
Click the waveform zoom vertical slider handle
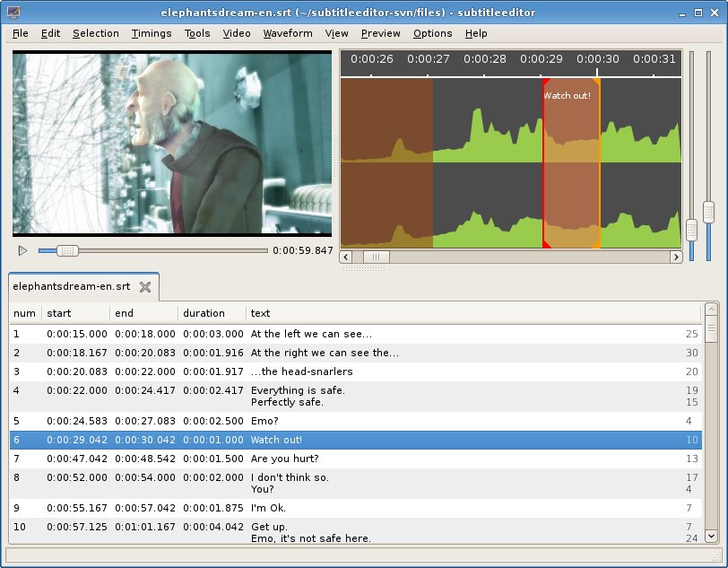[x=691, y=230]
